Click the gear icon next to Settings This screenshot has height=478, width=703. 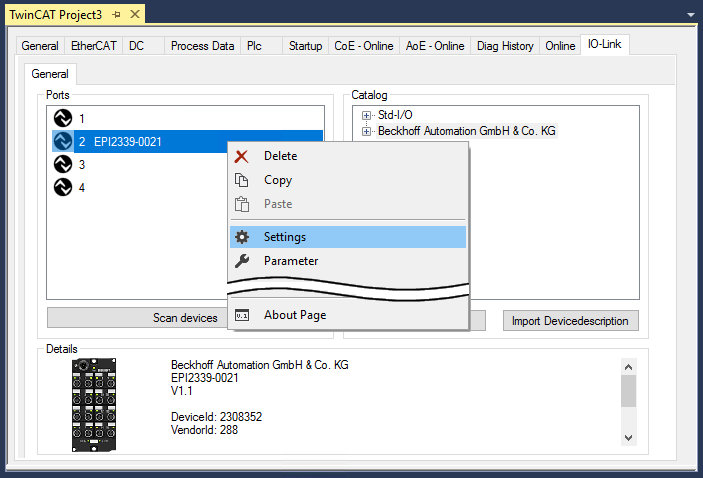242,237
